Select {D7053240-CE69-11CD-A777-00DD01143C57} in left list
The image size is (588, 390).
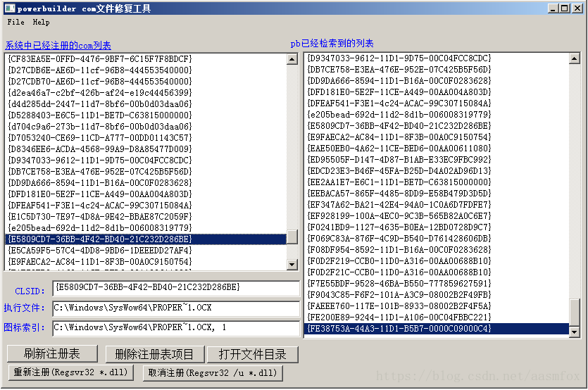tap(146, 137)
